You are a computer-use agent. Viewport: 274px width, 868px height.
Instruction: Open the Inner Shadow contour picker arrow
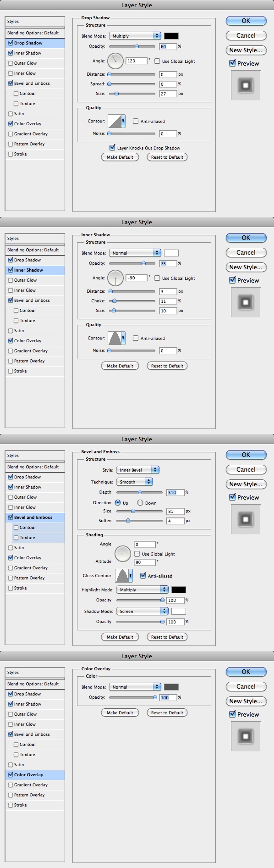point(123,338)
